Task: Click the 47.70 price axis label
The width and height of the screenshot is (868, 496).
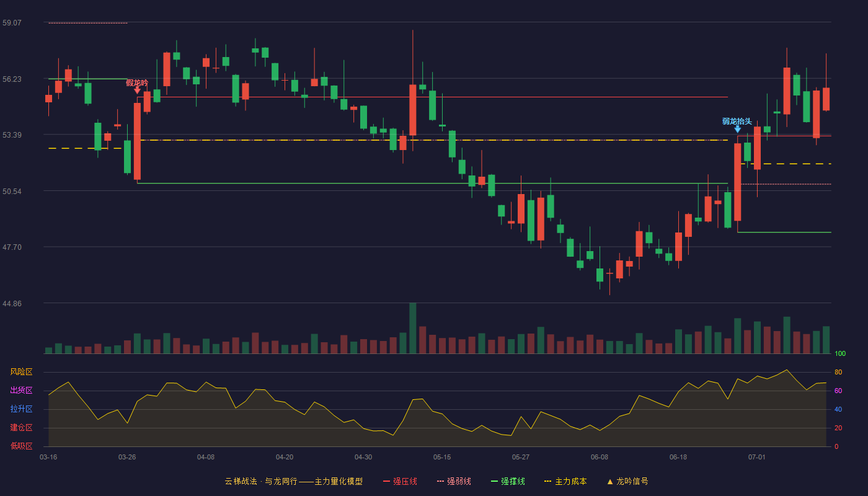Action: click(12, 247)
